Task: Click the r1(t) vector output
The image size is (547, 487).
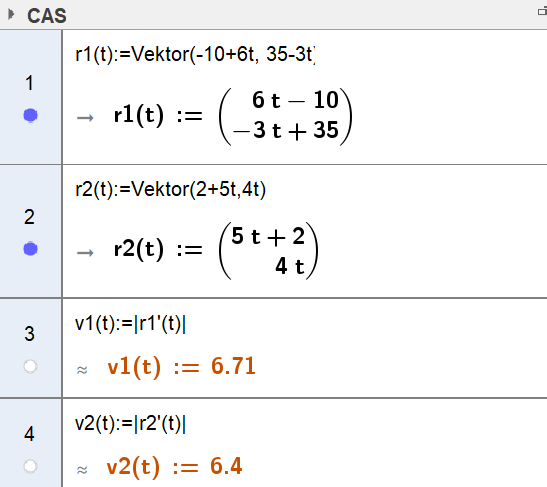Action: [x=233, y=116]
